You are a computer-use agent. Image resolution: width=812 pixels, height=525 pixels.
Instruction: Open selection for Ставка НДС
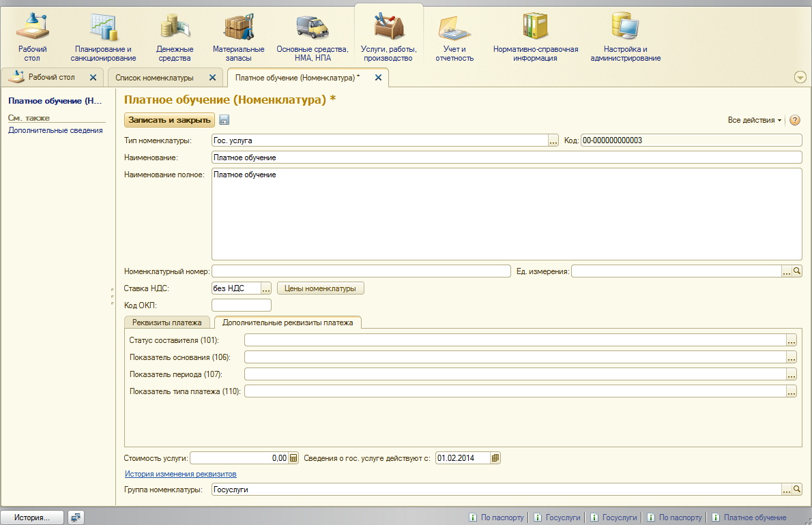coord(266,288)
